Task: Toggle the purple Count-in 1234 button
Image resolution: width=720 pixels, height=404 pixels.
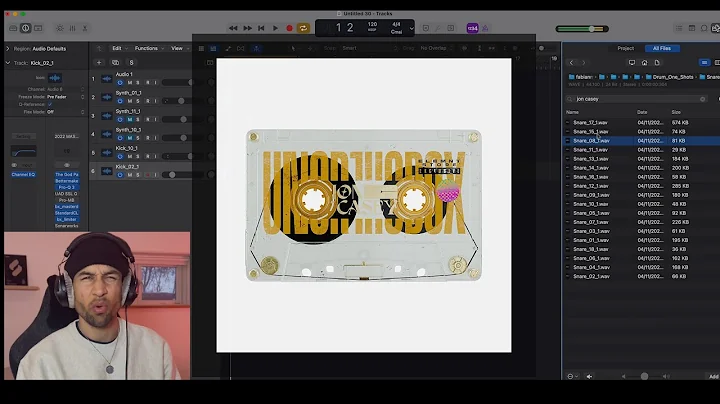Action: pyautogui.click(x=472, y=28)
